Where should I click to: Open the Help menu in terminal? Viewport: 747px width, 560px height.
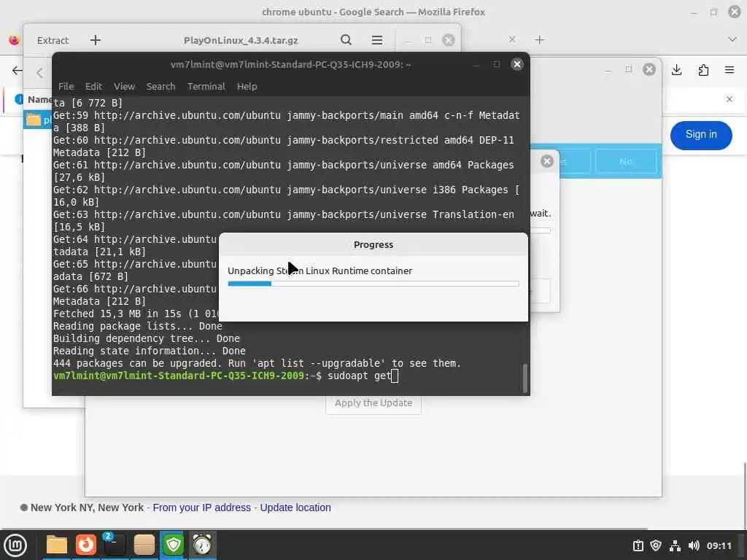tap(247, 86)
